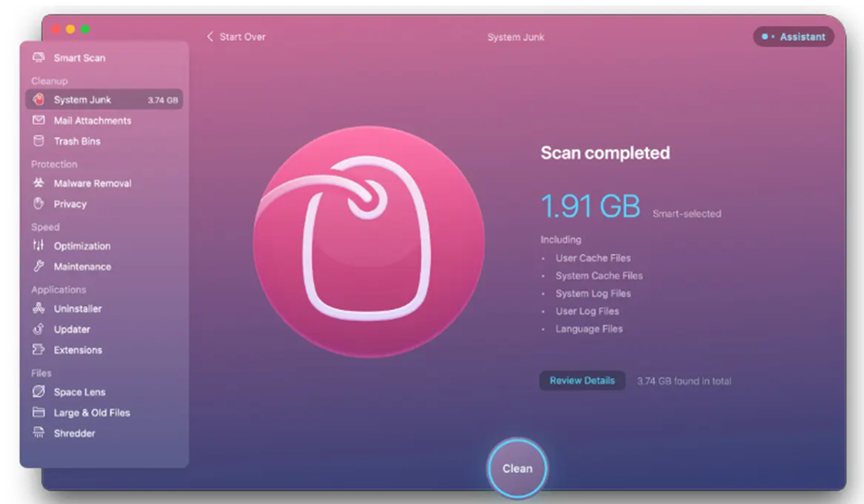Click the Smart-selected label
This screenshot has width=864, height=504.
click(x=687, y=213)
